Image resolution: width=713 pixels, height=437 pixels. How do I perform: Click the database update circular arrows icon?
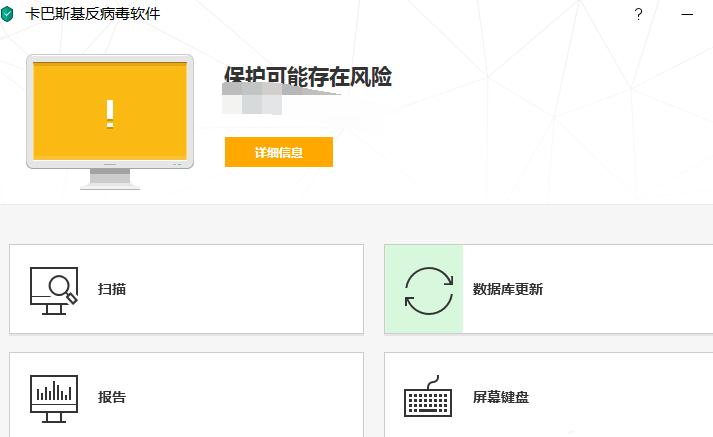pyautogui.click(x=429, y=291)
